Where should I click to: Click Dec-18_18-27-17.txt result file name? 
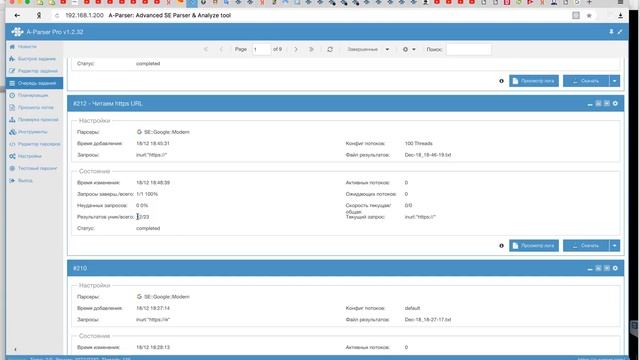click(x=428, y=320)
